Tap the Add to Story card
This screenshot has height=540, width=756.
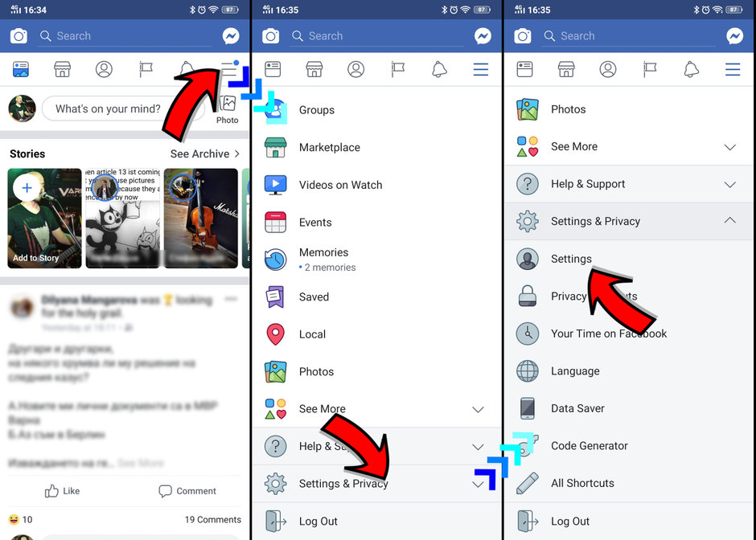click(x=44, y=219)
